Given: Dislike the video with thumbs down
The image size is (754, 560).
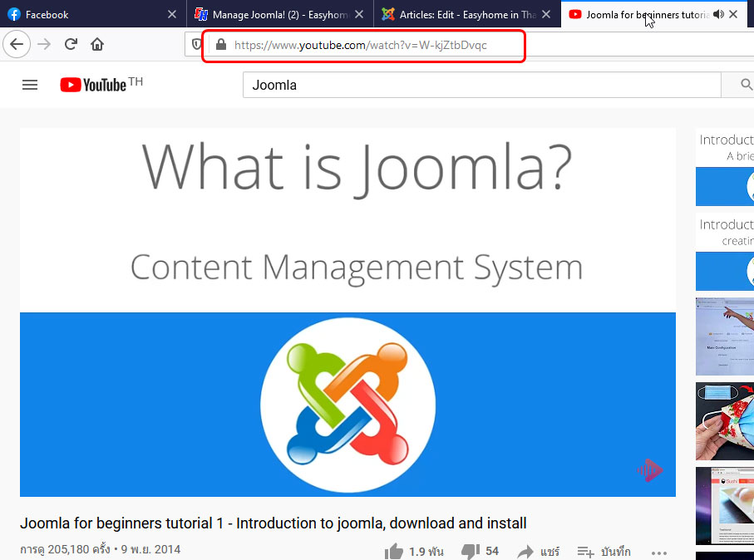Looking at the screenshot, I should (471, 551).
